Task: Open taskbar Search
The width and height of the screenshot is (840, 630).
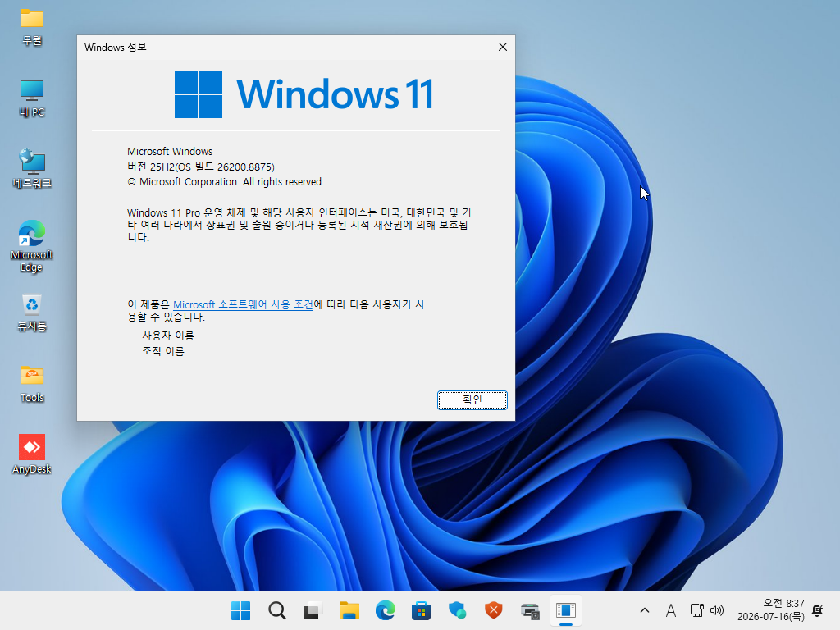Action: [x=277, y=610]
